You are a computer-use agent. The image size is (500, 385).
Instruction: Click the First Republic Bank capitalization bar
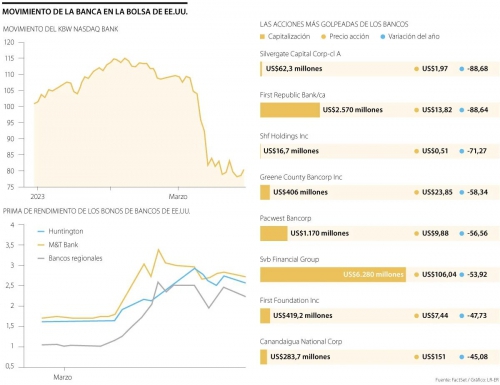(290, 110)
